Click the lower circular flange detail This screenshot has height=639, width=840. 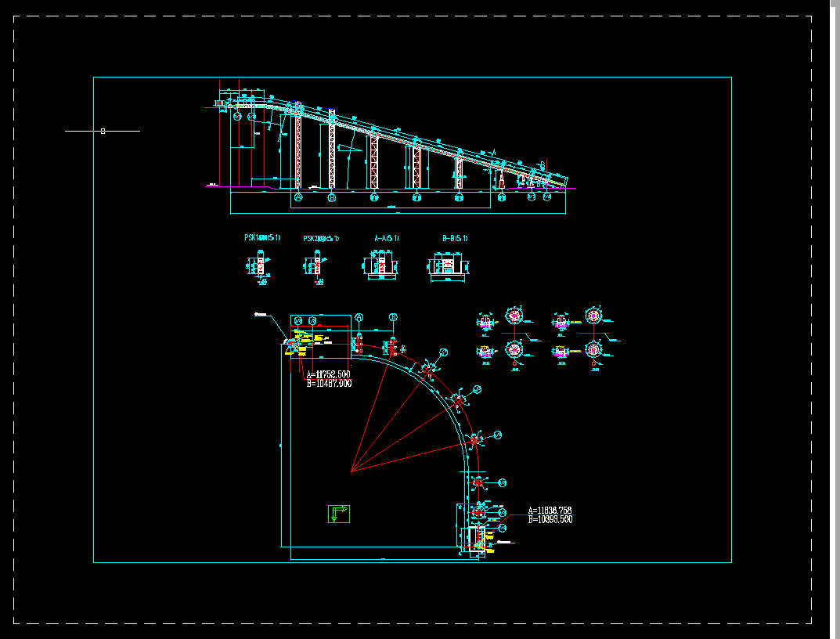(x=593, y=350)
